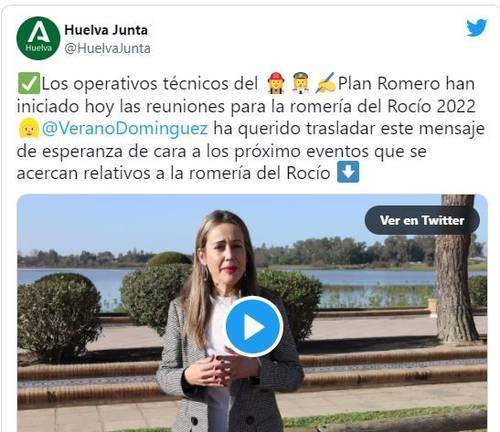The image size is (500, 432).
Task: Click the writing hand emoji
Action: click(326, 83)
